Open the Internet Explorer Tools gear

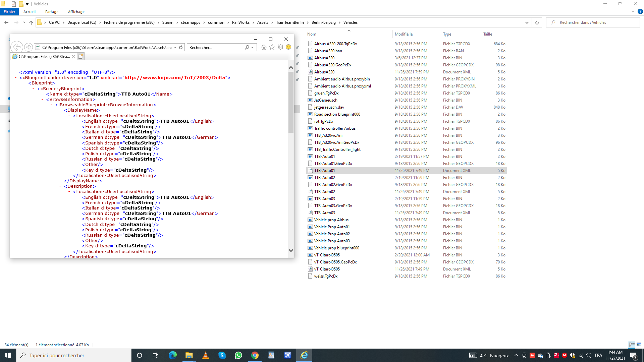(x=280, y=47)
